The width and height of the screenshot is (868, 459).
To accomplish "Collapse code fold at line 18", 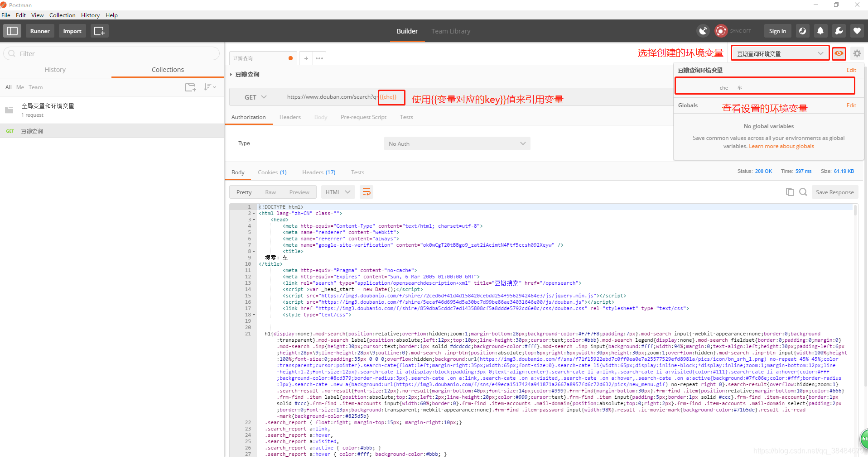I will 254,315.
